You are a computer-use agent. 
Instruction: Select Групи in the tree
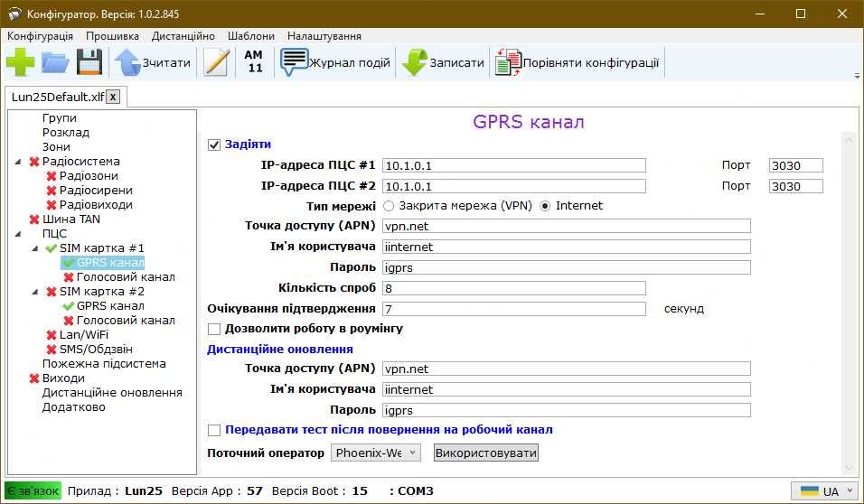[60, 118]
